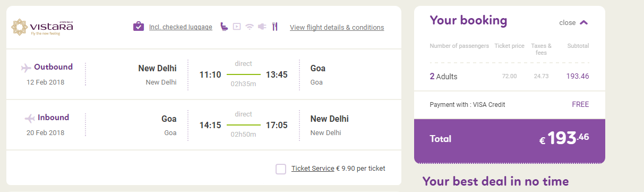Click the Wi-Fi amenity icon
The image size is (644, 192).
click(x=250, y=27)
